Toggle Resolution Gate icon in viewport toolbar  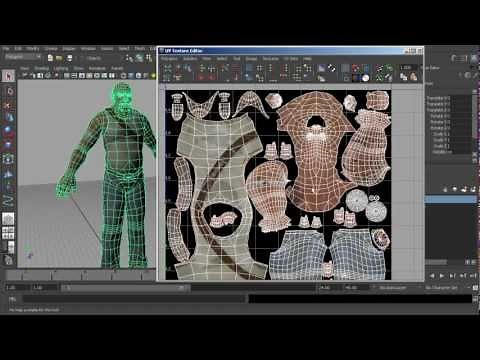pos(82,76)
